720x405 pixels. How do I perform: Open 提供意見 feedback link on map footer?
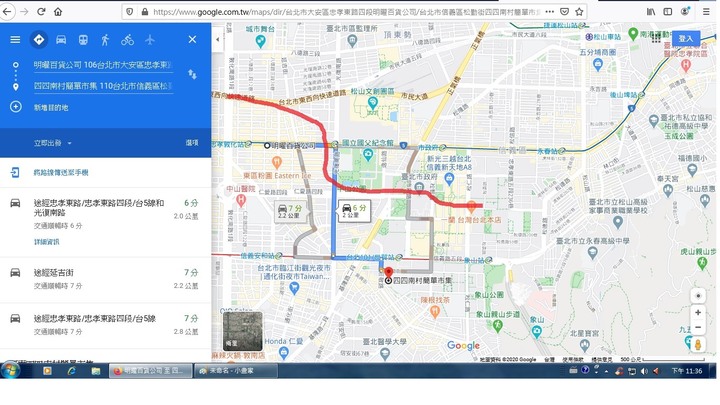(x=601, y=360)
